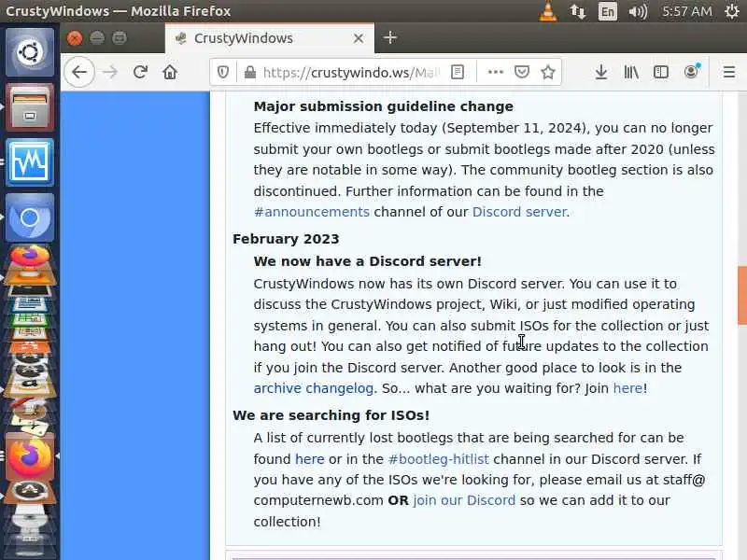The image size is (747, 560).
Task: Click the join our Discord link
Action: [x=464, y=500]
